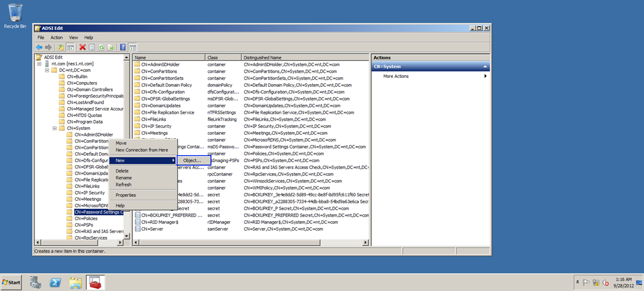Select the CN=Policies tree node

click(86, 218)
